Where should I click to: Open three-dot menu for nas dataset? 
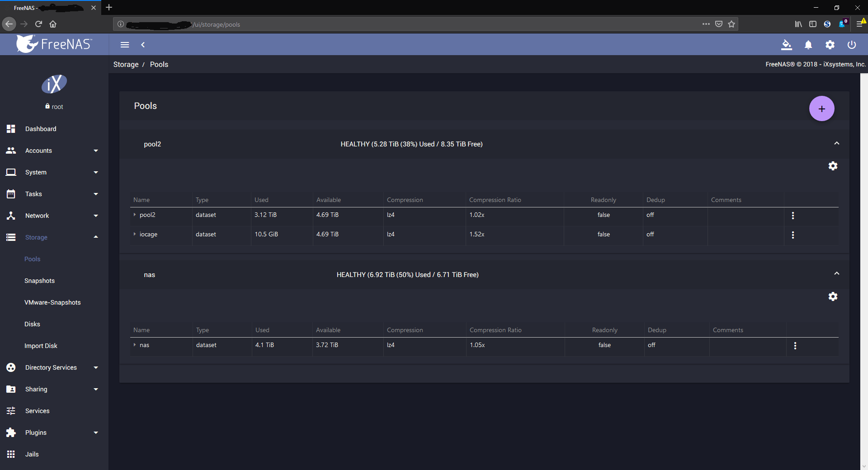pyautogui.click(x=795, y=346)
